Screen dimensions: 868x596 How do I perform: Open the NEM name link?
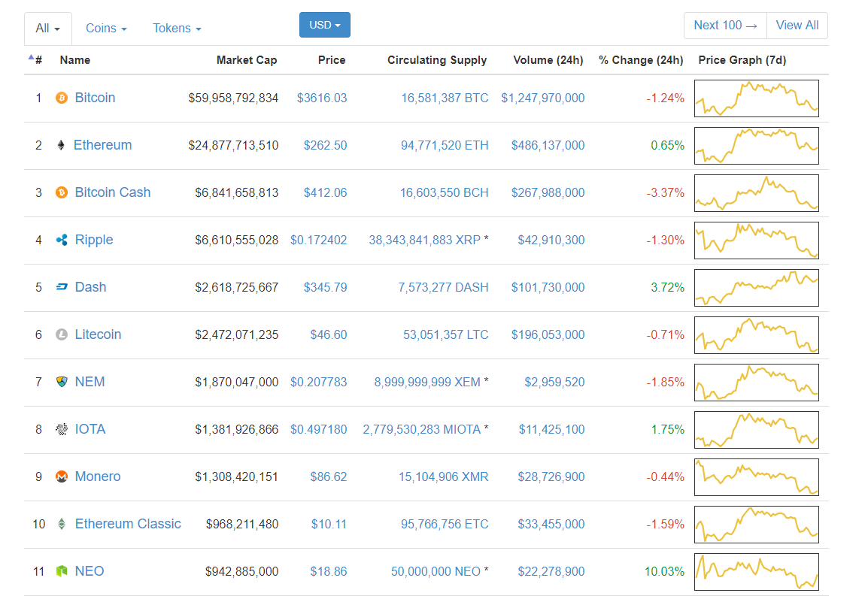[90, 382]
